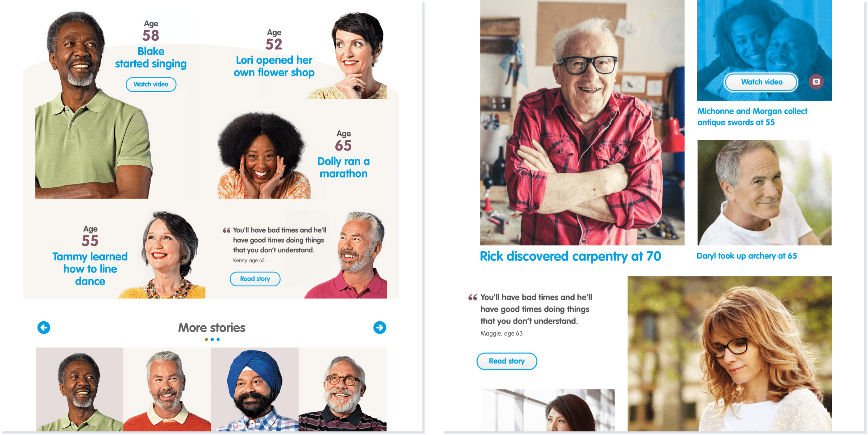Click the left arrow beside More stories
This screenshot has height=435, width=868.
(x=44, y=327)
